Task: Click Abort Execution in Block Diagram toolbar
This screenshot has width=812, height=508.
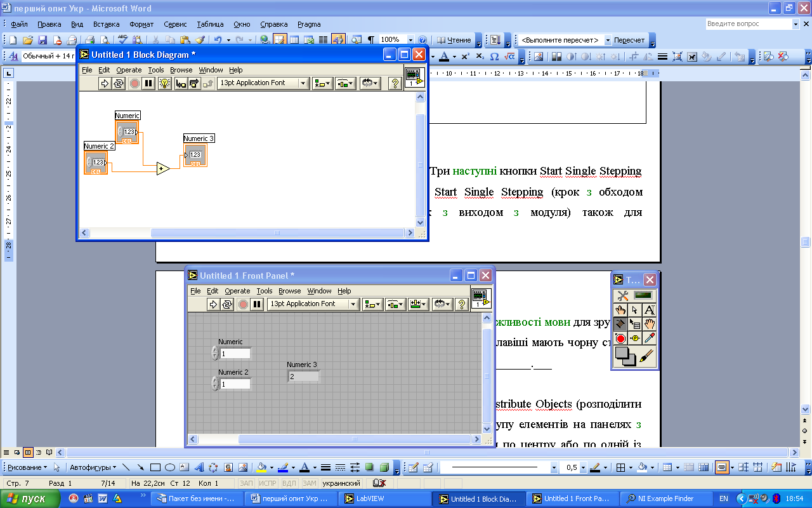Action: coord(134,83)
